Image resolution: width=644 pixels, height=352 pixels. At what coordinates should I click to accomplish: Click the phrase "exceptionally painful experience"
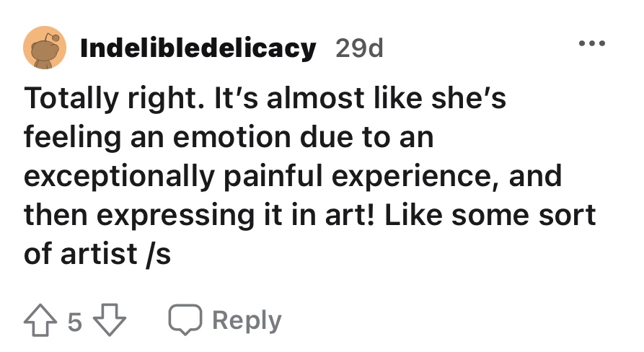[x=257, y=177]
